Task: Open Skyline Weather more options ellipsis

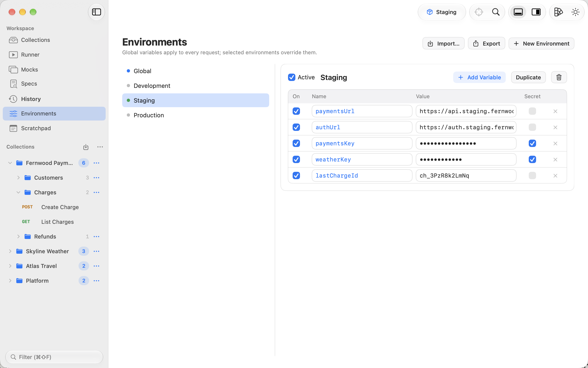Action: pos(96,251)
